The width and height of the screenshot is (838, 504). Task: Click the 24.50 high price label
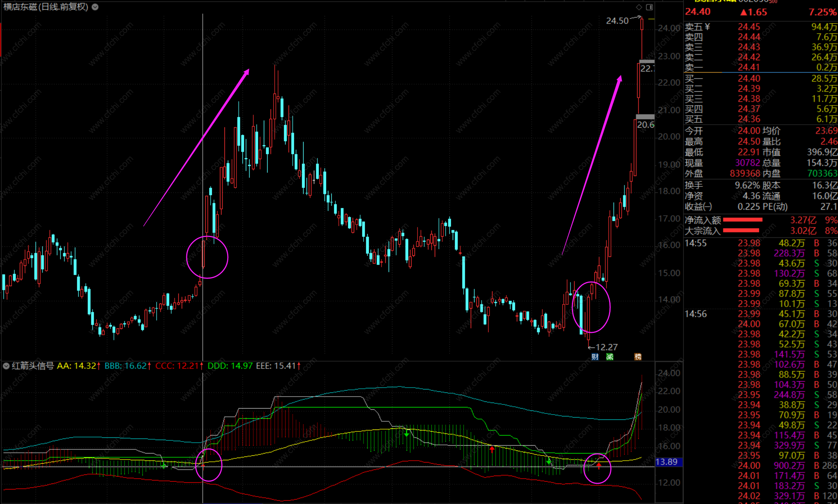tap(617, 21)
